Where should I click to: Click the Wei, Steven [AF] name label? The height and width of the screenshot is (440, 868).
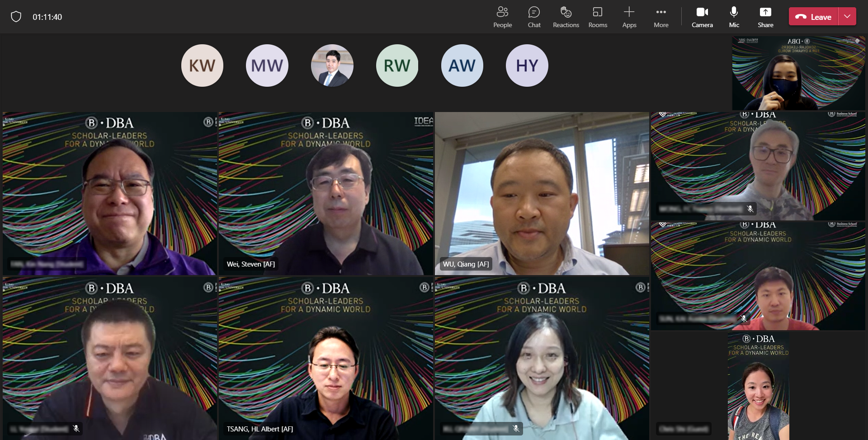[251, 264]
